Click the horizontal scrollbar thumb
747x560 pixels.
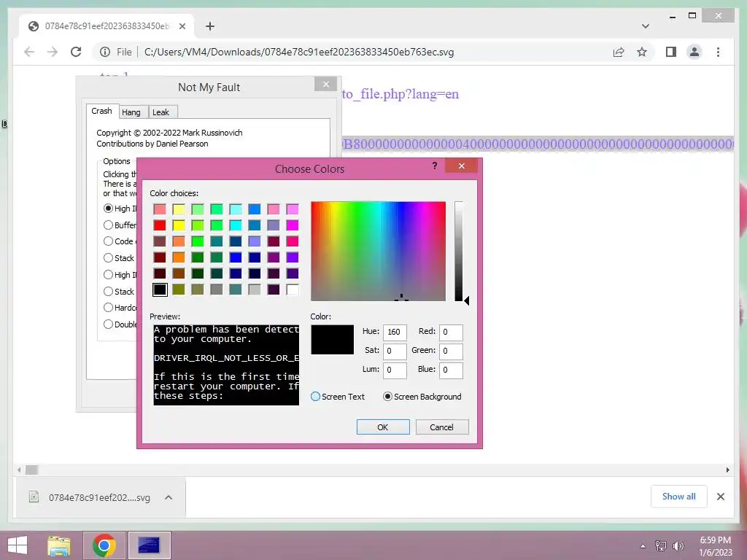click(32, 470)
